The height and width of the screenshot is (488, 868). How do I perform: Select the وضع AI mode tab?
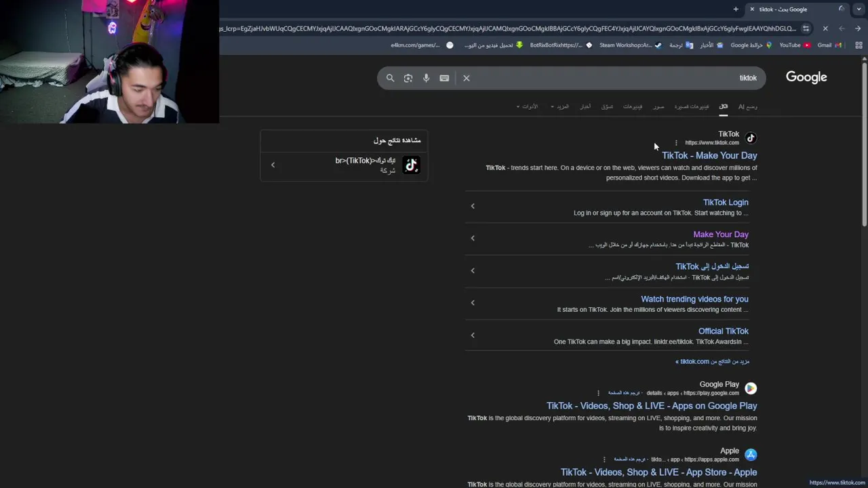(747, 106)
